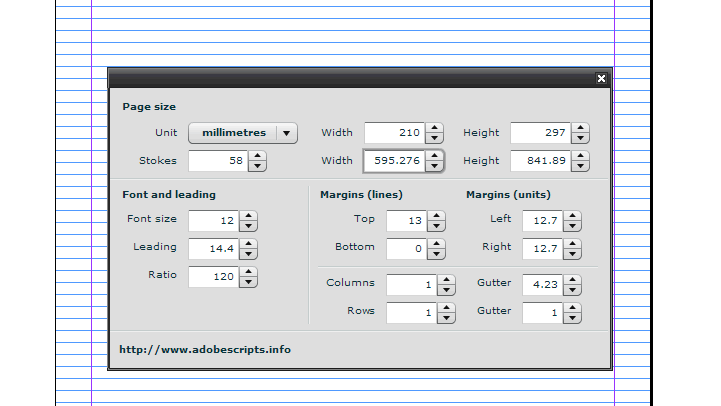Increase the Right margin value

click(572, 244)
